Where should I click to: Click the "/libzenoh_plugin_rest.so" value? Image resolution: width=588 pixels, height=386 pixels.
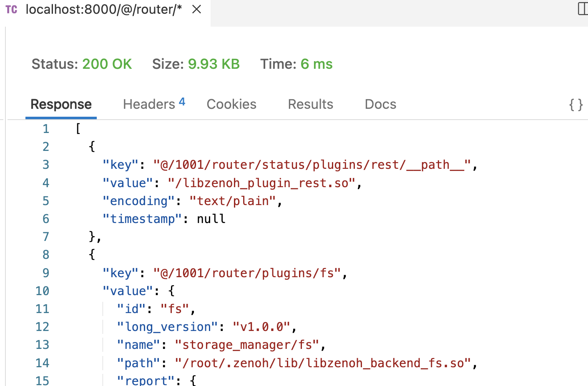pos(262,183)
